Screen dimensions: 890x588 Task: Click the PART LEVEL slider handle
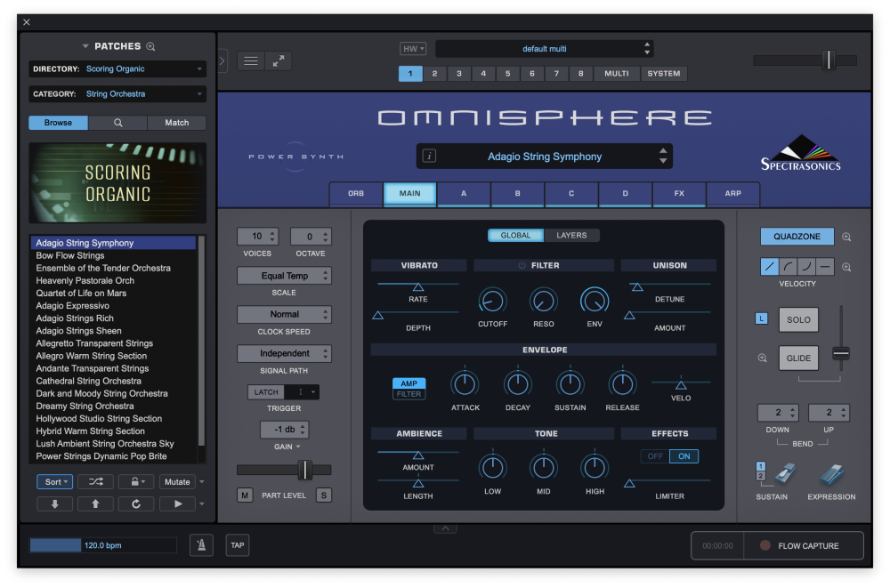pyautogui.click(x=304, y=470)
